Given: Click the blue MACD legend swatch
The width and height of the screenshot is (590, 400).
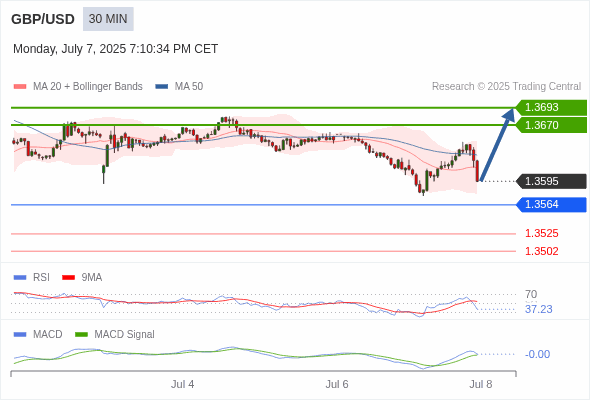Looking at the screenshot, I should point(20,335).
